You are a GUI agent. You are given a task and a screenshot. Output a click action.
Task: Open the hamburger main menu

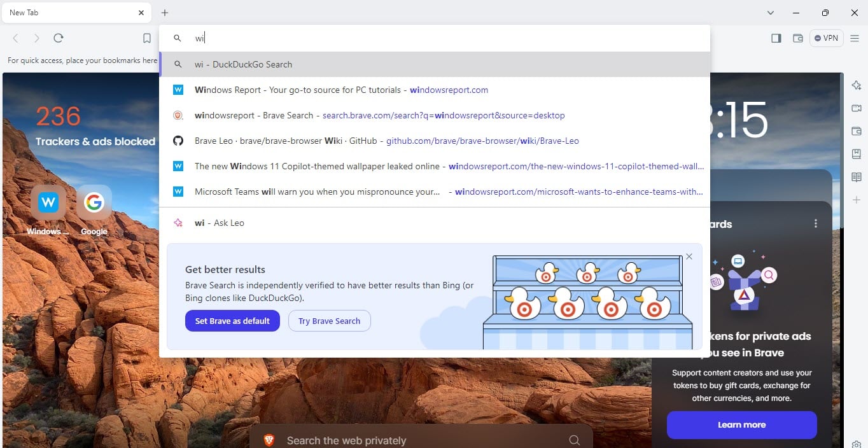click(855, 38)
